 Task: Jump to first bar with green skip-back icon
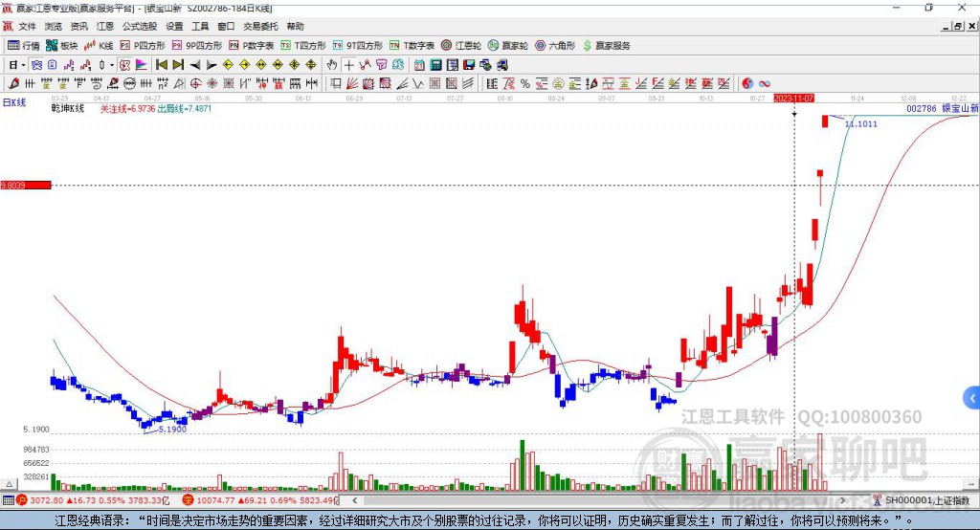(161, 64)
